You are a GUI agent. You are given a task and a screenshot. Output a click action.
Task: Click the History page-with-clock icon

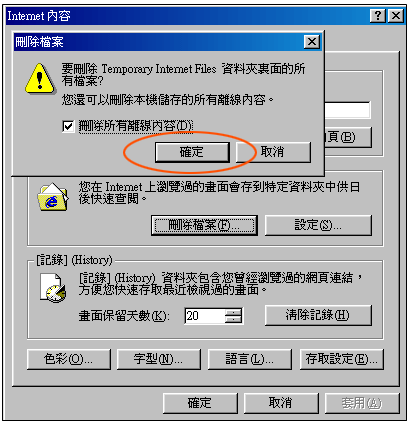[x=53, y=287]
